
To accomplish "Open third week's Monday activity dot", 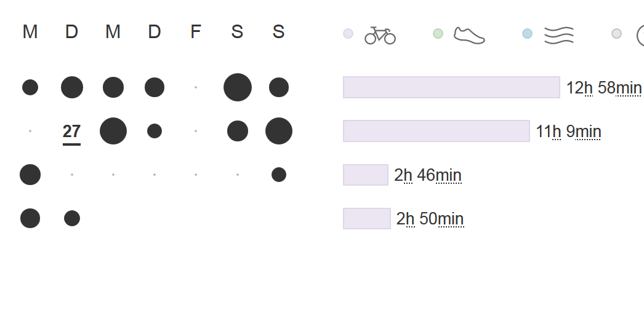I will coord(30,175).
